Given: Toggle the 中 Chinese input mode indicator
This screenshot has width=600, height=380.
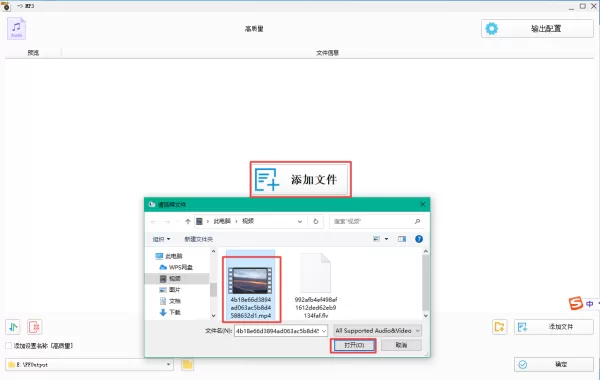Looking at the screenshot, I should click(x=589, y=304).
